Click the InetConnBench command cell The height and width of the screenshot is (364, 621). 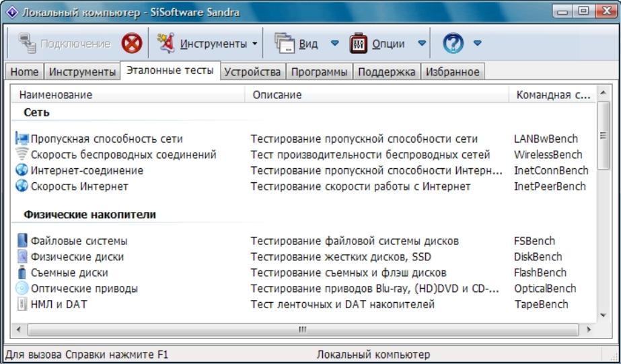tap(551, 170)
